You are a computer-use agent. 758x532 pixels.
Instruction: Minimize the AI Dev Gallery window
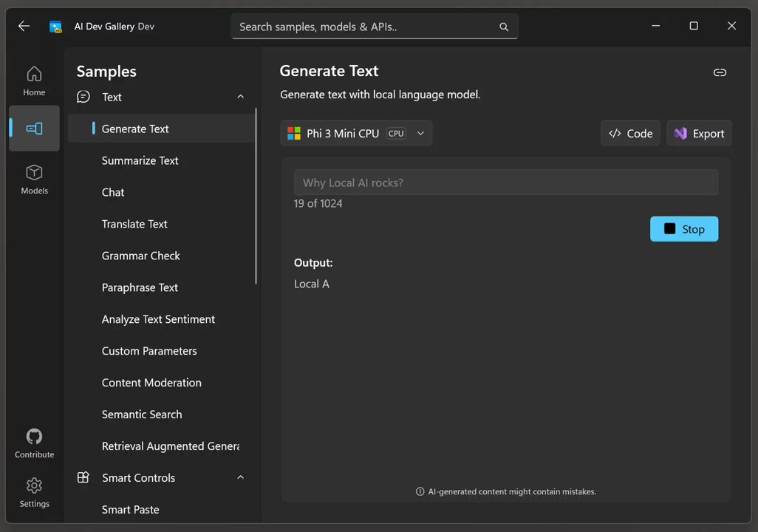pyautogui.click(x=655, y=26)
